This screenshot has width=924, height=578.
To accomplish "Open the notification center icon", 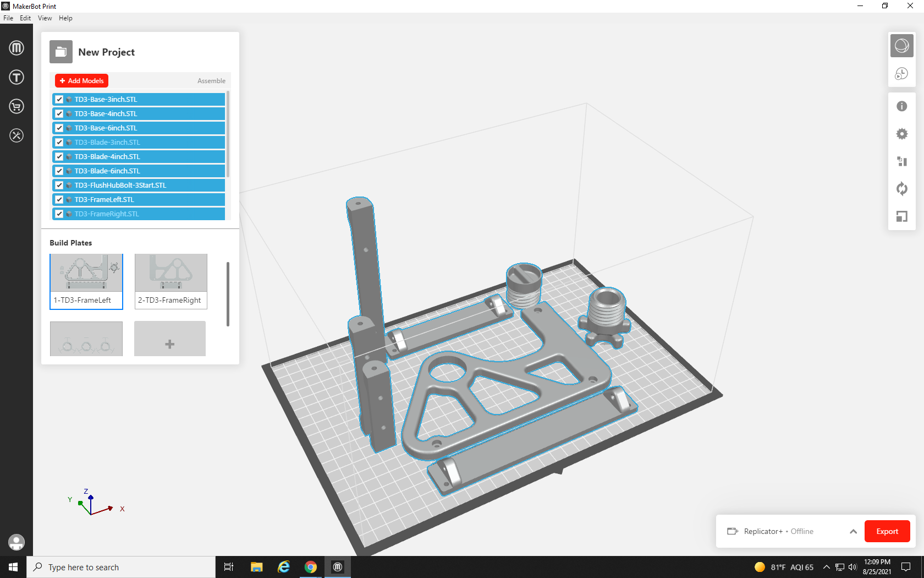I will 906,567.
